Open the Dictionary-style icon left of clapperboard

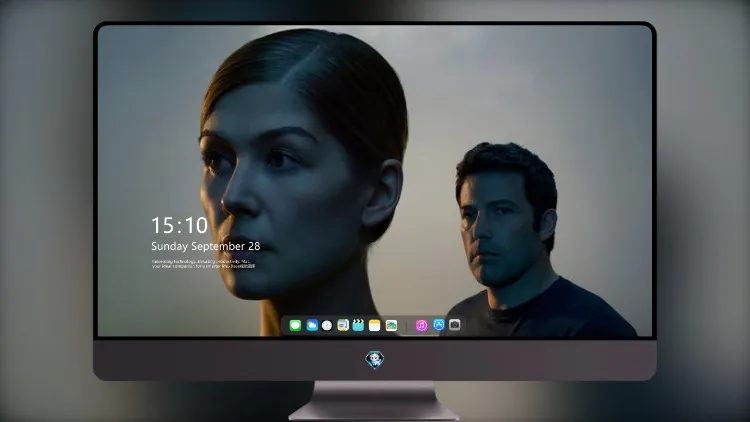(x=343, y=326)
